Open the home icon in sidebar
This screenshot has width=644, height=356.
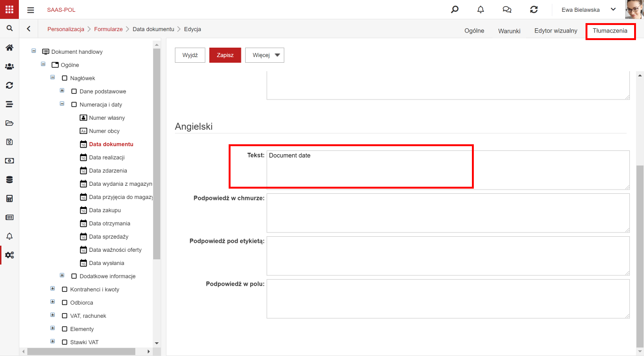coord(9,48)
